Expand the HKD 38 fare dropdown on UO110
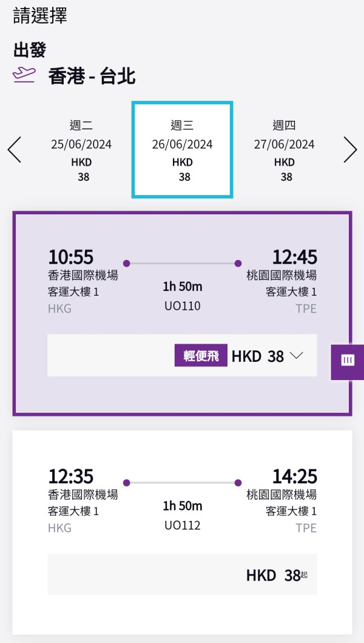Image resolution: width=364 pixels, height=643 pixels. point(297,356)
